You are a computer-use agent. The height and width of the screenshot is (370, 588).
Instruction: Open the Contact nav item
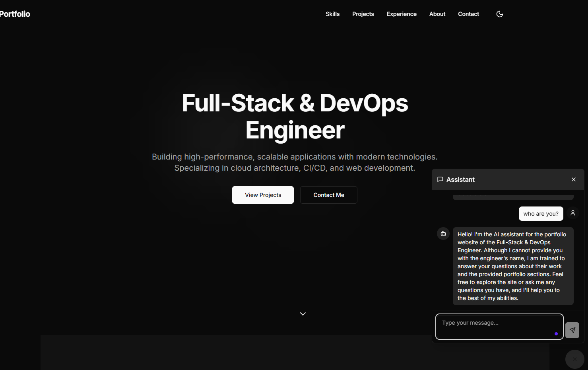tap(468, 14)
